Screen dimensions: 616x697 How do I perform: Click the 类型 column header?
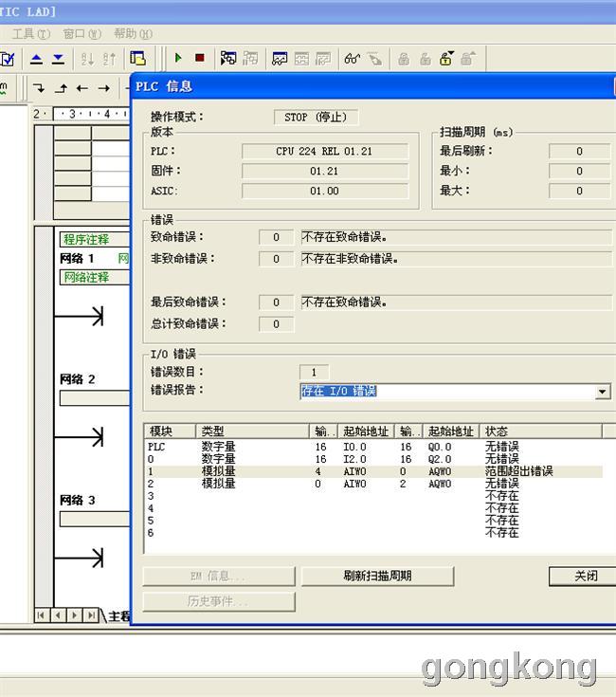pyautogui.click(x=252, y=431)
